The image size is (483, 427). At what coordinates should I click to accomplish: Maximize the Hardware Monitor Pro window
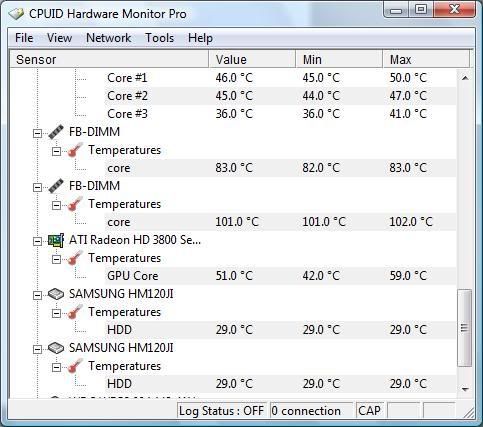click(421, 10)
